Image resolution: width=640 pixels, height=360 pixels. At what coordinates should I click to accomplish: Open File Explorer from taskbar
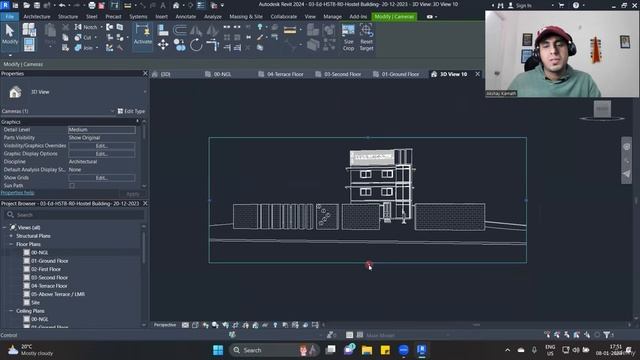[367, 350]
